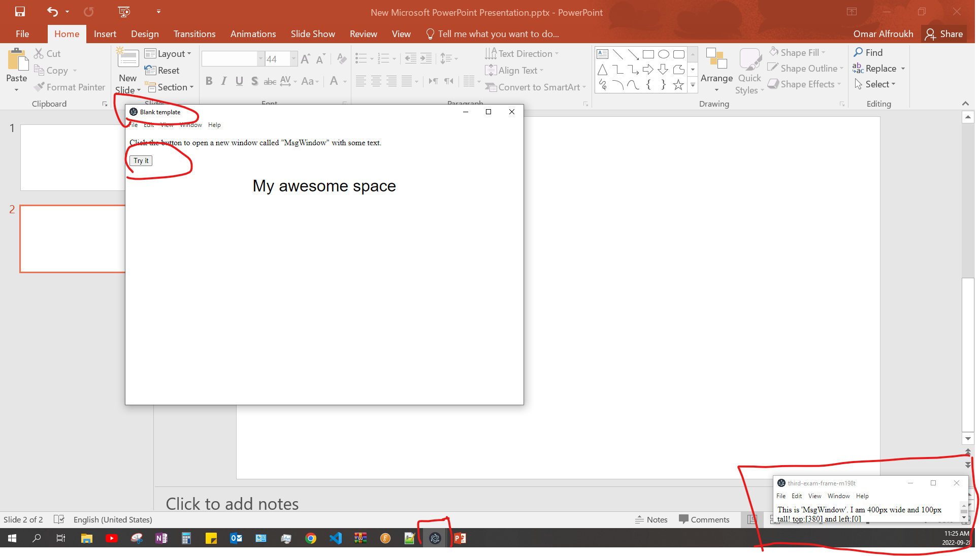The height and width of the screenshot is (556, 980).
Task: Click the notes area placeholder text
Action: click(232, 504)
